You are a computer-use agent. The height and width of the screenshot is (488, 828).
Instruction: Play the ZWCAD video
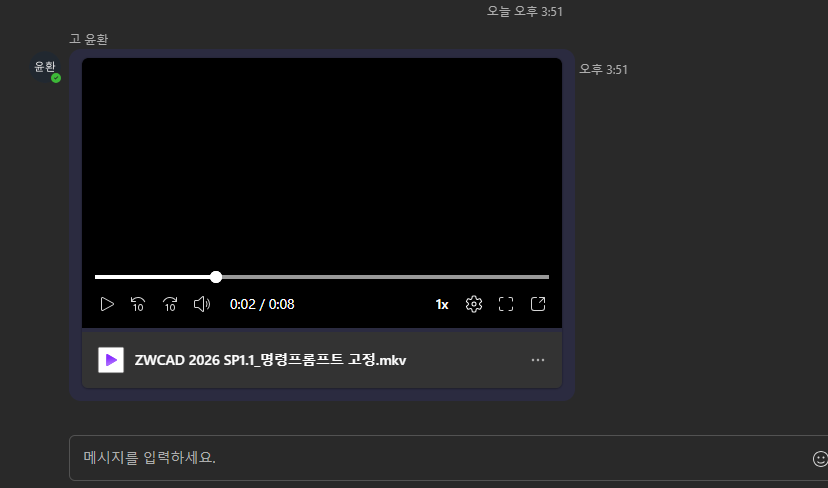coord(107,304)
